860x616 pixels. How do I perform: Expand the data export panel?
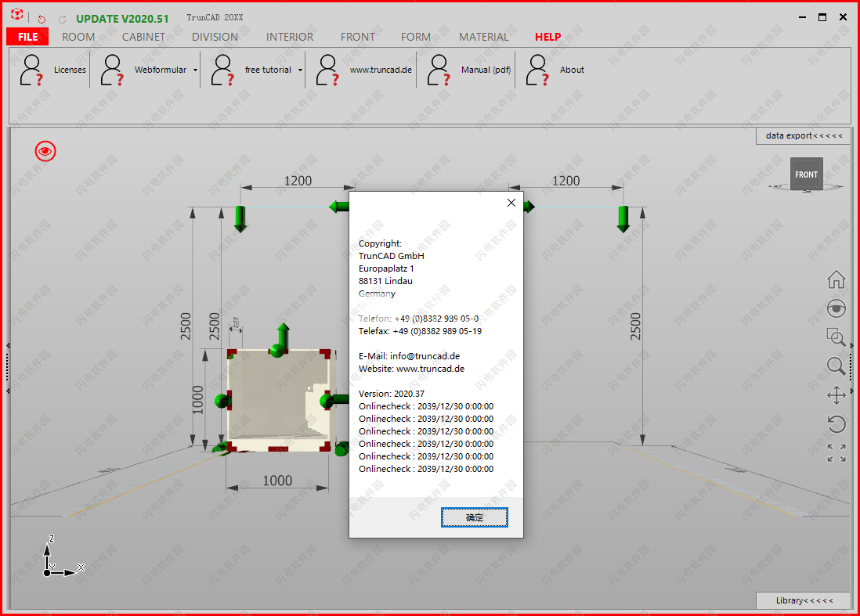(804, 136)
